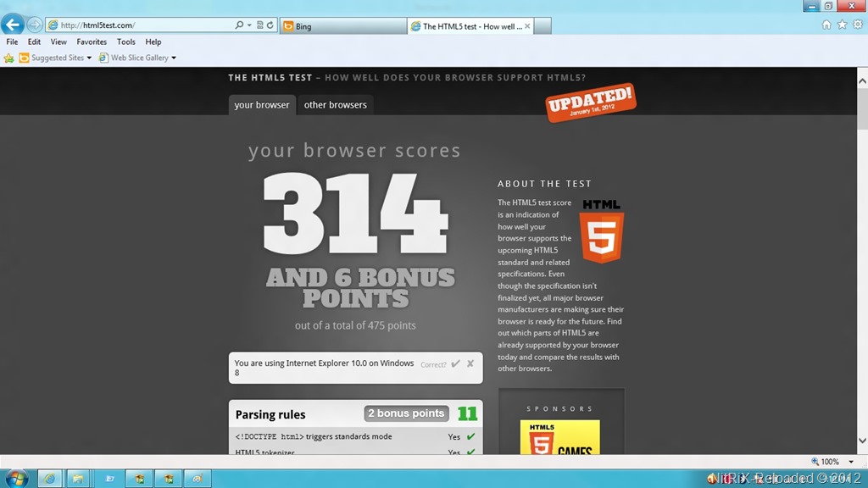Click the HTML5 Games sponsor banner
868x488 pixels.
[559, 438]
